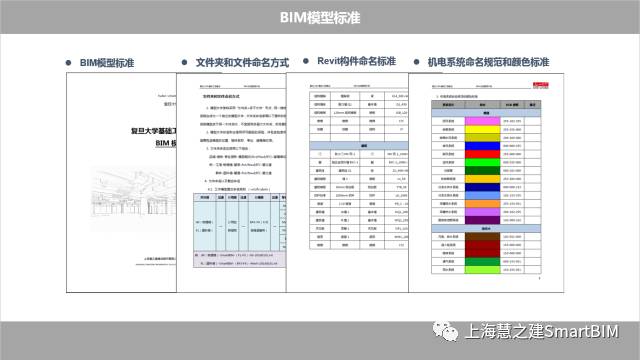
Task: Click the bullet dot before 文件夹和文件命名方式
Action: click(184, 62)
